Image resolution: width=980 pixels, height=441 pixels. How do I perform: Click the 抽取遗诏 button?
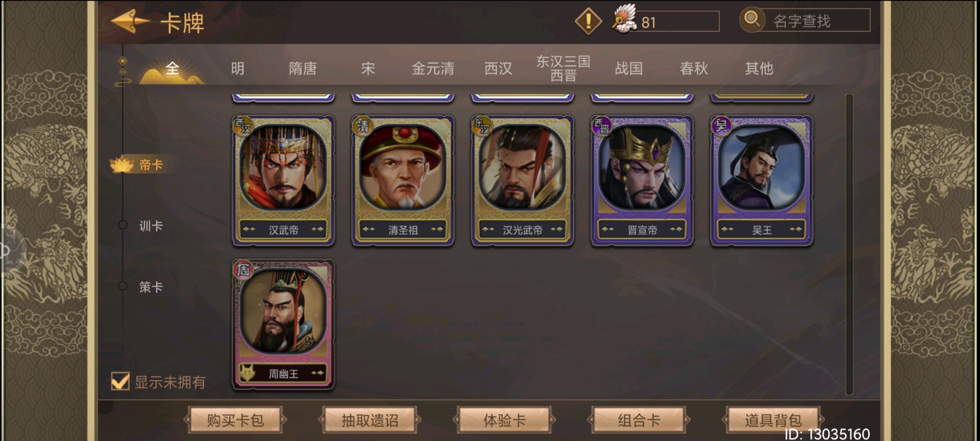[370, 420]
